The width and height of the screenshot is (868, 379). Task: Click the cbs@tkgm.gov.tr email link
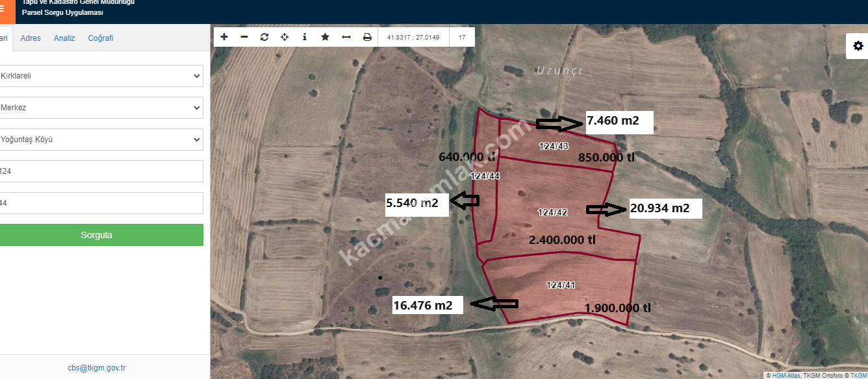(x=97, y=368)
